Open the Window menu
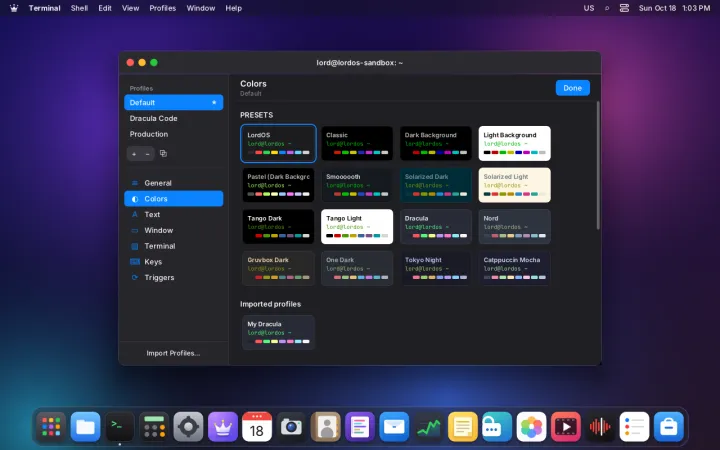 click(x=201, y=8)
